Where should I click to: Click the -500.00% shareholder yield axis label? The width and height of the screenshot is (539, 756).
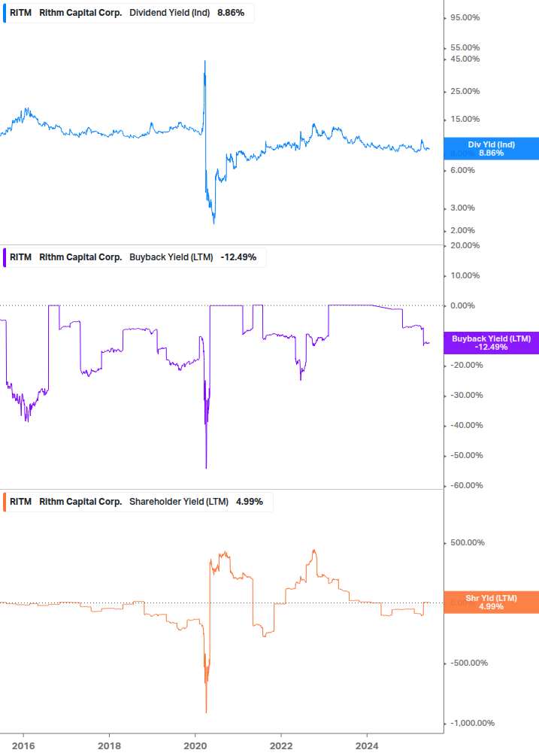[x=468, y=663]
